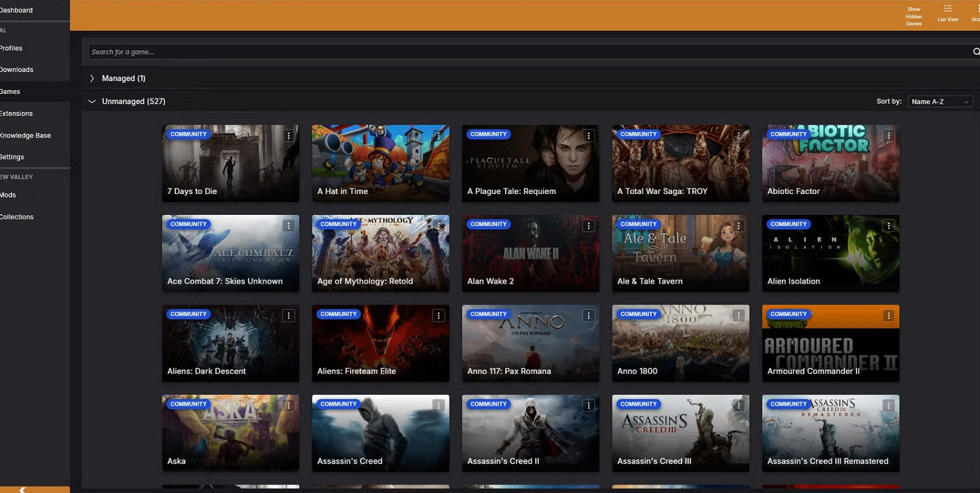
Task: Select the A Hat in Time thumbnail
Action: [380, 163]
